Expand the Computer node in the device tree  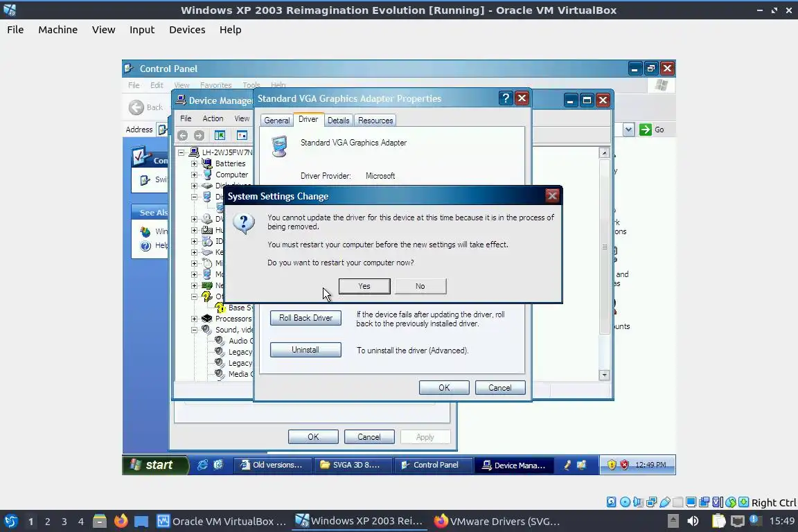tap(194, 175)
